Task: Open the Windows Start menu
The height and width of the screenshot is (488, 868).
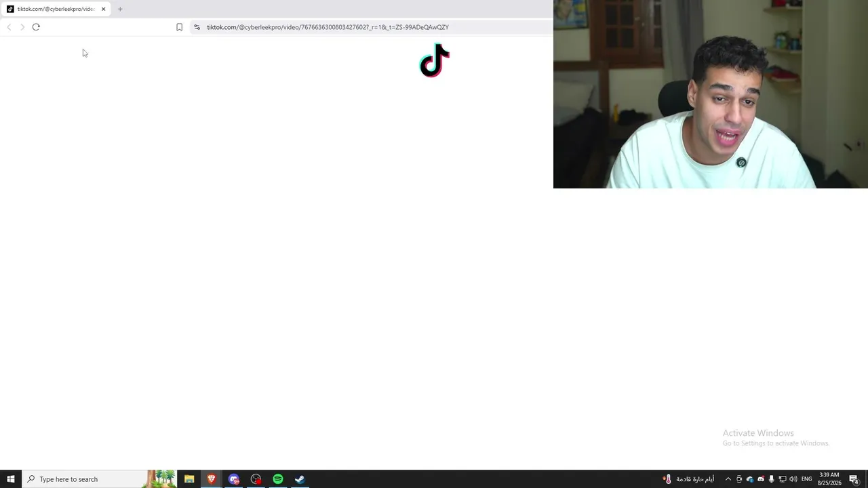Action: tap(11, 479)
